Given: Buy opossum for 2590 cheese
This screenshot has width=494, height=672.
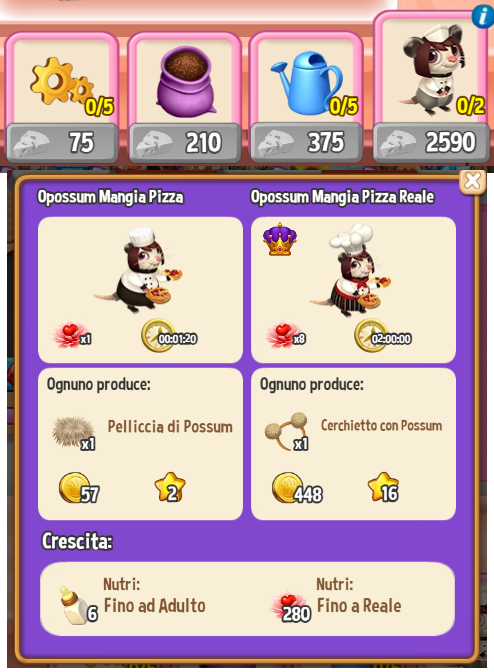Looking at the screenshot, I should (x=431, y=143).
